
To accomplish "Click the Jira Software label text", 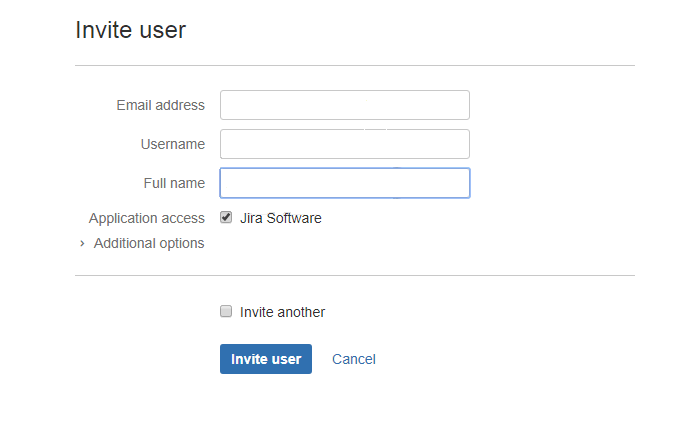I will point(281,218).
